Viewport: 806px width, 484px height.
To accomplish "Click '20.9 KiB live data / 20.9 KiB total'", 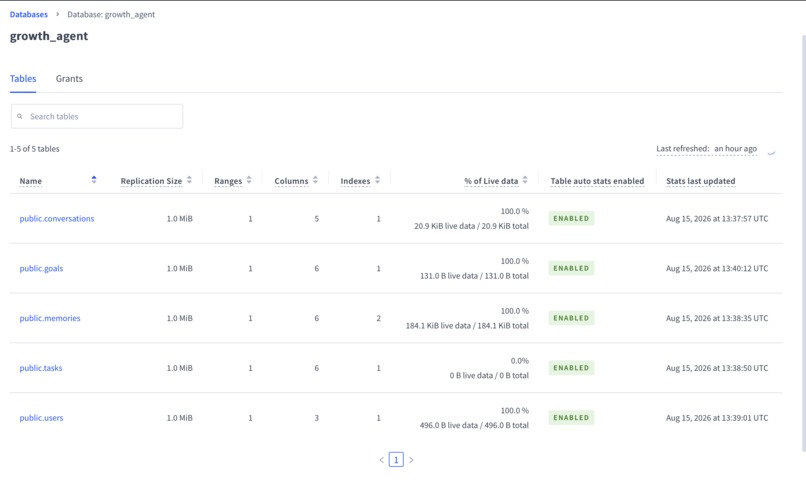I will pyautogui.click(x=471, y=226).
